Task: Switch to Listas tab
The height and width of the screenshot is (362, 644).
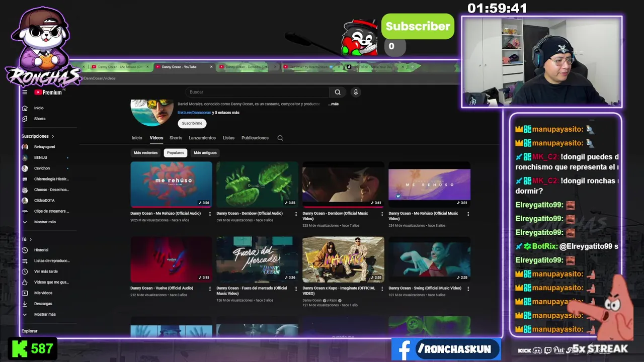Action: [228, 138]
